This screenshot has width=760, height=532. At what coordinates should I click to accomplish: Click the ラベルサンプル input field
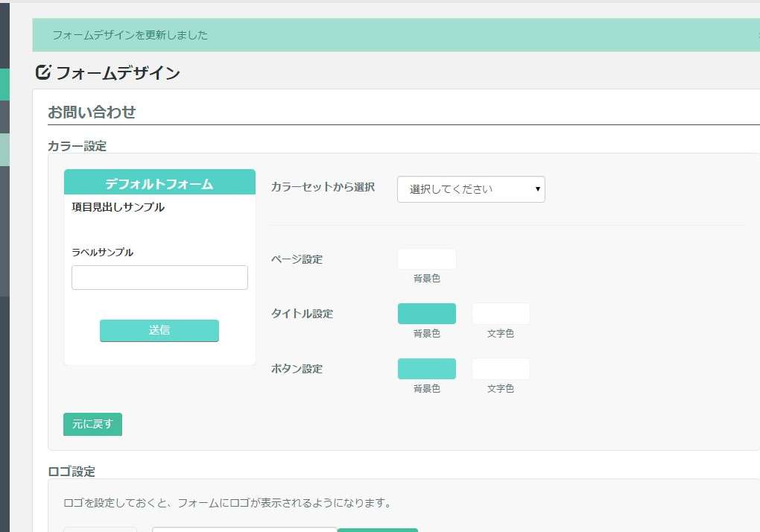(x=159, y=278)
